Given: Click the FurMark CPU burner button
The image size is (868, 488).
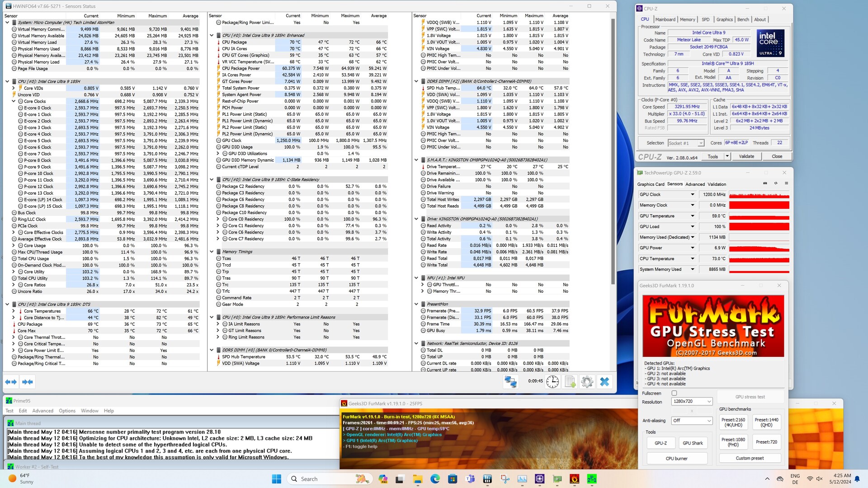Looking at the screenshot, I should [x=676, y=458].
